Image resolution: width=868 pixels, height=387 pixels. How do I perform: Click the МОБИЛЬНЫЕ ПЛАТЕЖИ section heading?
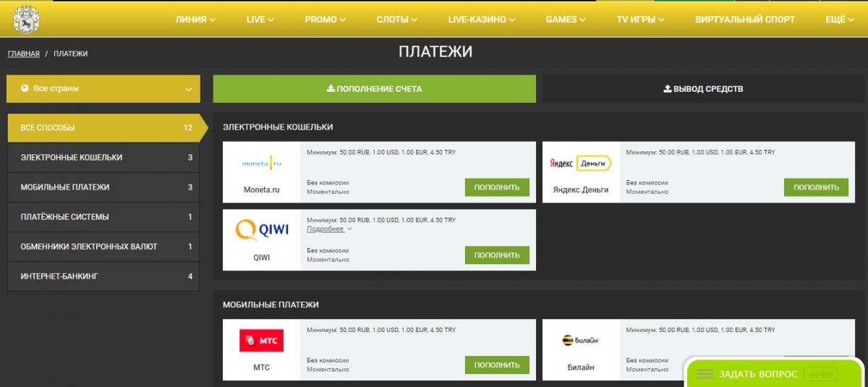271,305
